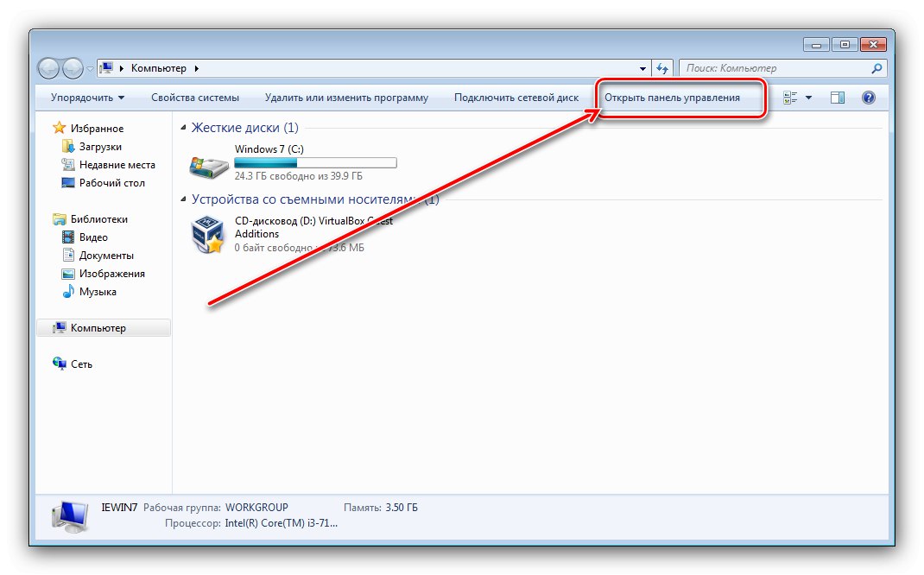Click Свойства системы in the toolbar
The width and height of the screenshot is (924, 575).
tap(196, 98)
